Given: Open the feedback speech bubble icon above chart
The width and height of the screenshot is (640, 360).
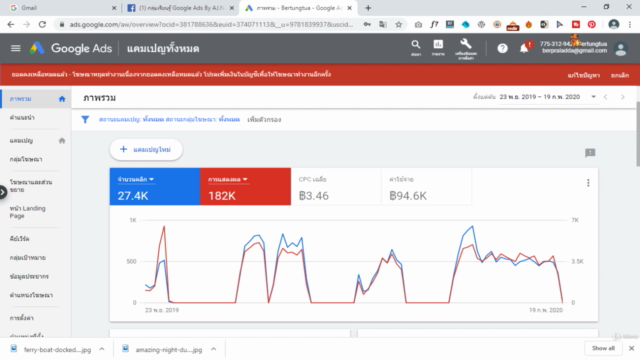Looking at the screenshot, I should point(590,153).
